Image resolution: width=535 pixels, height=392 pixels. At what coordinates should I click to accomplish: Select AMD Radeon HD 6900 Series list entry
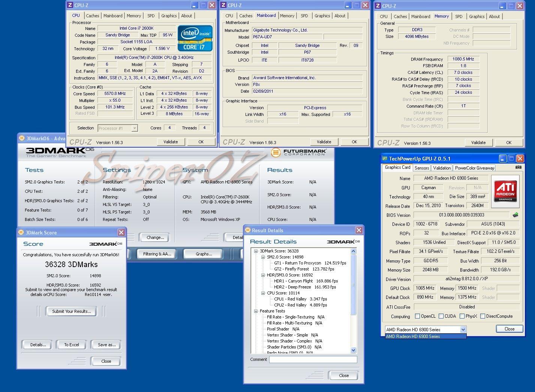click(426, 336)
